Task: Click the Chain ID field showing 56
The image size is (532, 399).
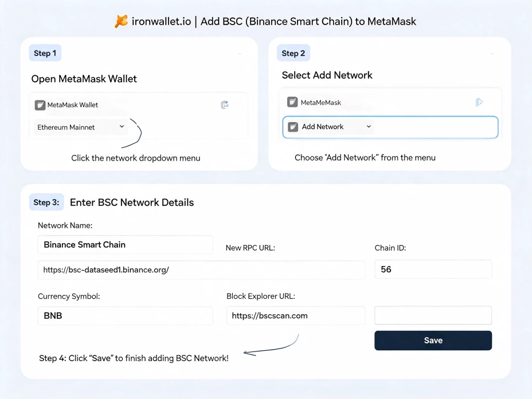Action: pyautogui.click(x=433, y=269)
